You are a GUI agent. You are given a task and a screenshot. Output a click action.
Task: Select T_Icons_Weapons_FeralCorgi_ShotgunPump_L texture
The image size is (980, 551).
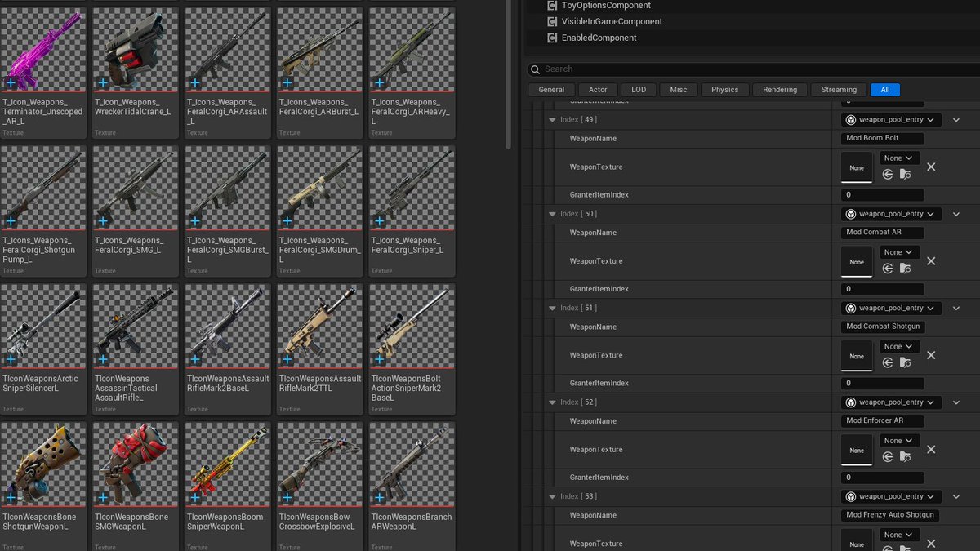[x=42, y=211]
